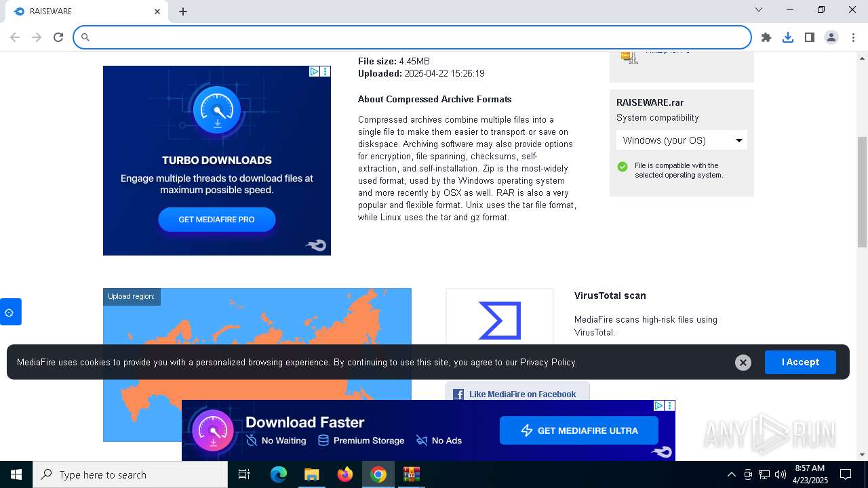The width and height of the screenshot is (868, 488).
Task: Open ad options dots on Download Faster ad
Action: [670, 405]
